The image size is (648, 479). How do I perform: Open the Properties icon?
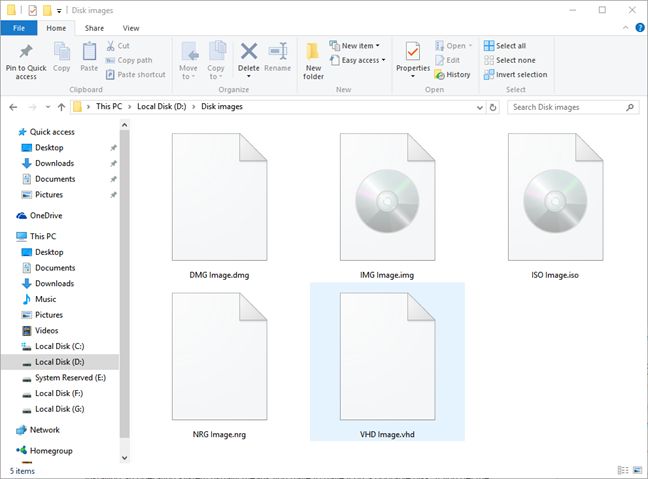click(x=413, y=59)
